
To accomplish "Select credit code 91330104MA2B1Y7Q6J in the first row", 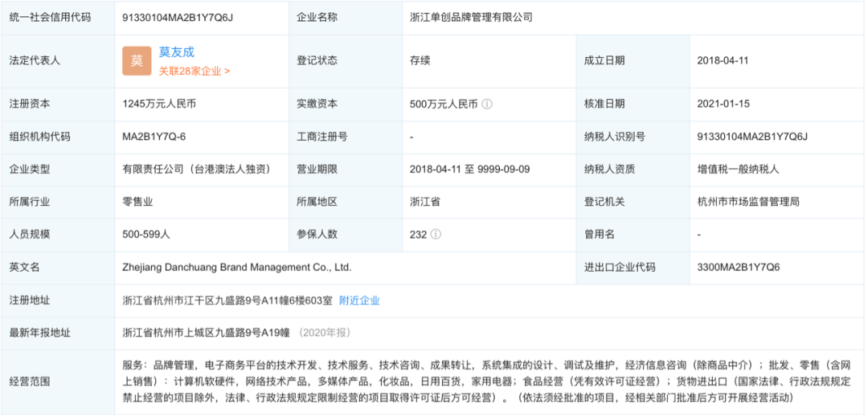I will [x=178, y=17].
